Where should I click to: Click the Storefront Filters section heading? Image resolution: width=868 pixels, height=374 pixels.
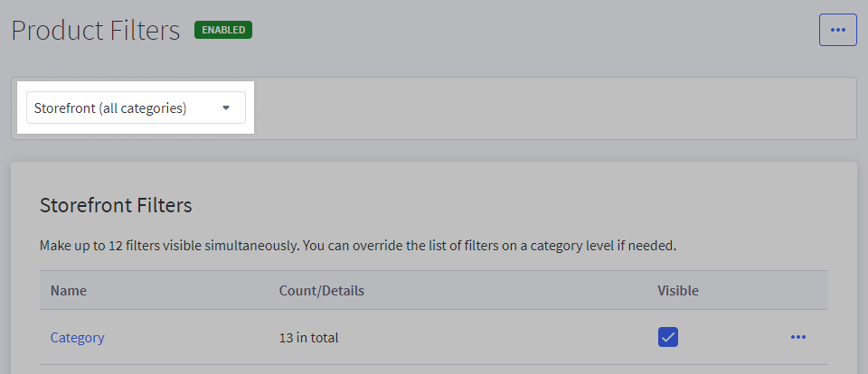tap(116, 205)
